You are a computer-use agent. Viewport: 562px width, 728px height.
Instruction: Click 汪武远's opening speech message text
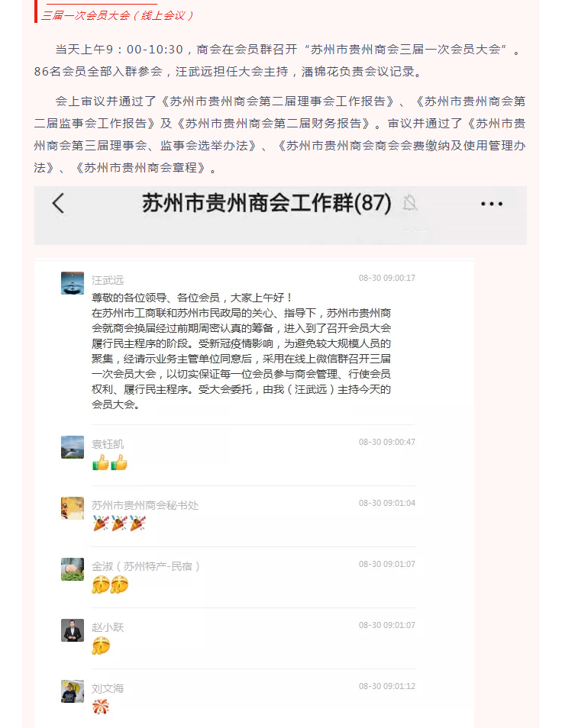pos(241,351)
